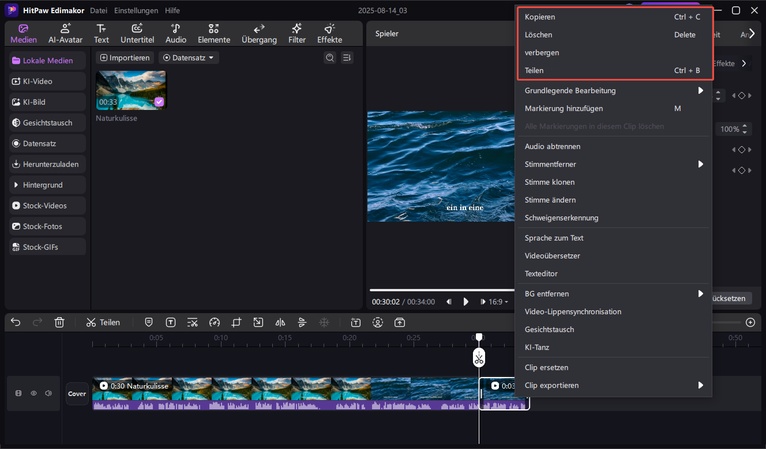Expand the Stimmentferner submenu
Viewport: 766px width, 449px height.
613,164
